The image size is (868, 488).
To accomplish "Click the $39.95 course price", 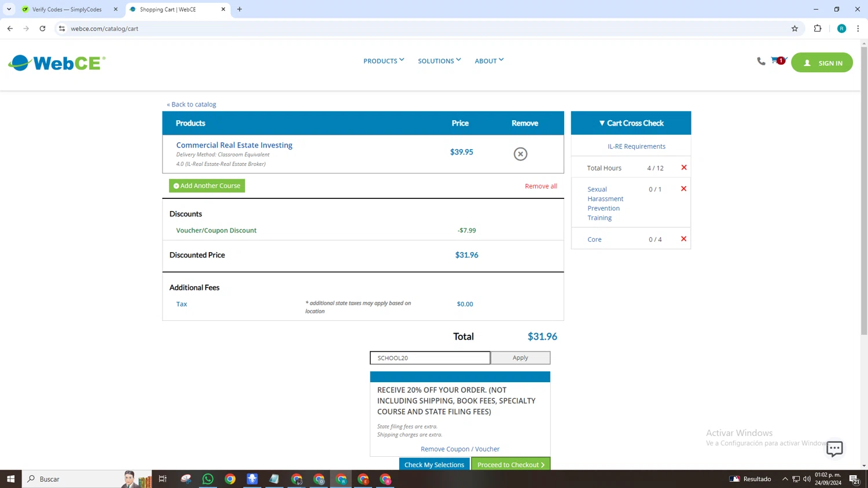I will [x=462, y=152].
